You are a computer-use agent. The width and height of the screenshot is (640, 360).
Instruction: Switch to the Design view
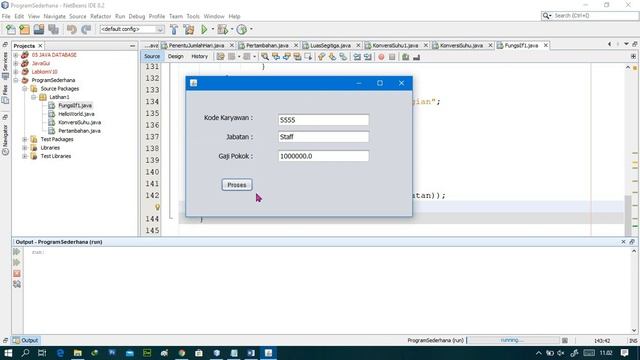click(x=176, y=56)
